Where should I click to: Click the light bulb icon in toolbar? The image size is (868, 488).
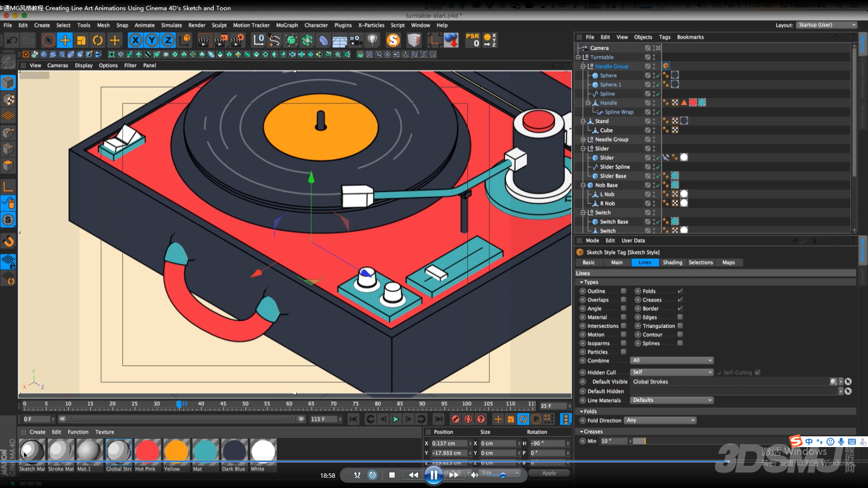373,40
